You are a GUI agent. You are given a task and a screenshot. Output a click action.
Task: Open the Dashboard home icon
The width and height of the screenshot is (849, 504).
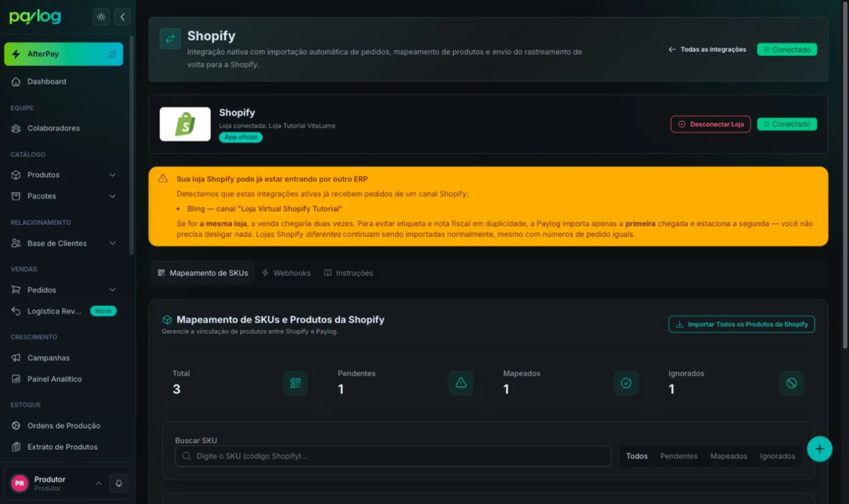pos(16,82)
